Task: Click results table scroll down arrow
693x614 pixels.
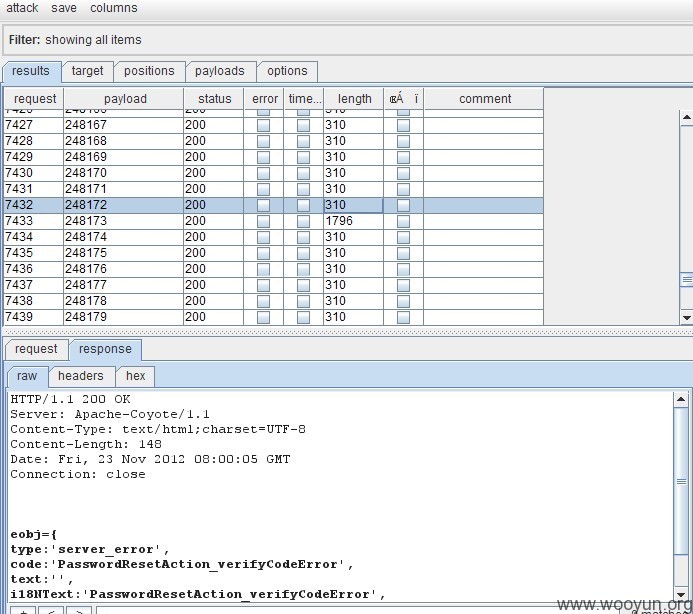Action: pos(686,317)
